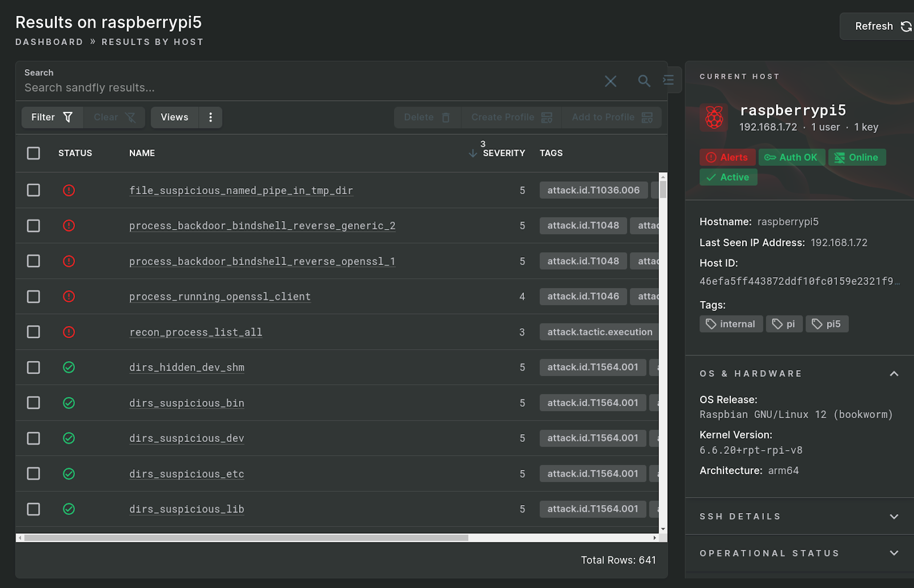
Task: Click the attack.tactic.execution tag
Action: coord(600,332)
